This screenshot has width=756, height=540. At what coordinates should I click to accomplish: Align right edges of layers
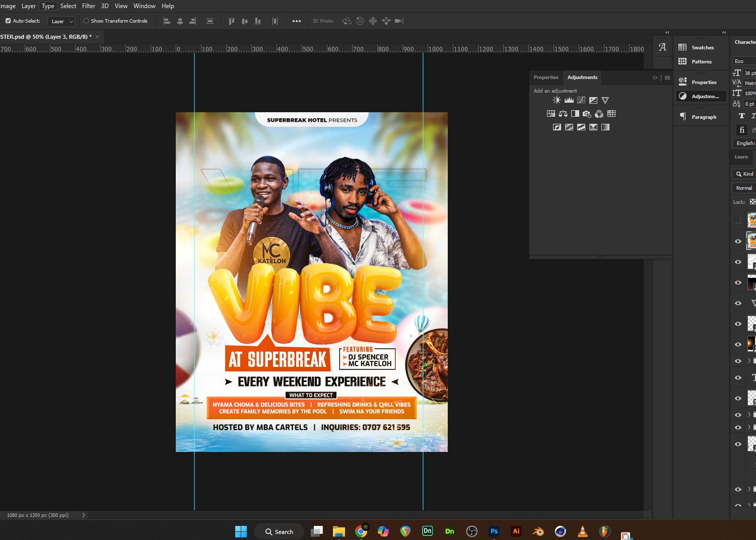193,21
